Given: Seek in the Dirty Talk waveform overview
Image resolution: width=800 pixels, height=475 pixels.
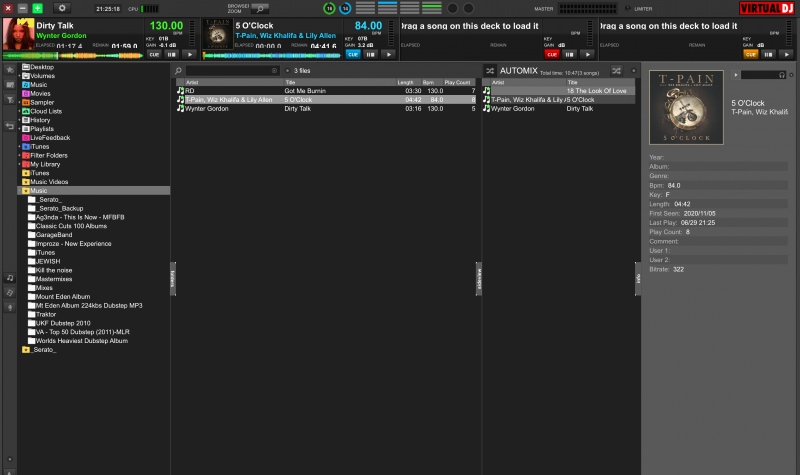Looking at the screenshot, I should click(73, 55).
